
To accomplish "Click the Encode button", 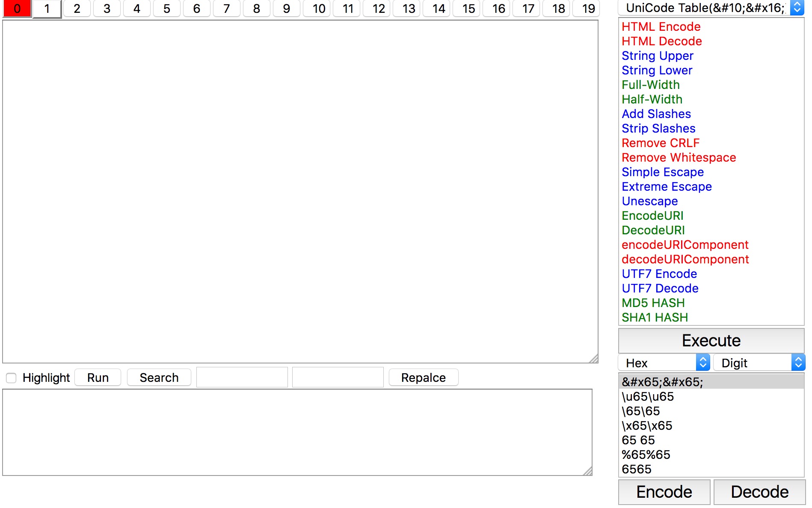I will (x=664, y=492).
